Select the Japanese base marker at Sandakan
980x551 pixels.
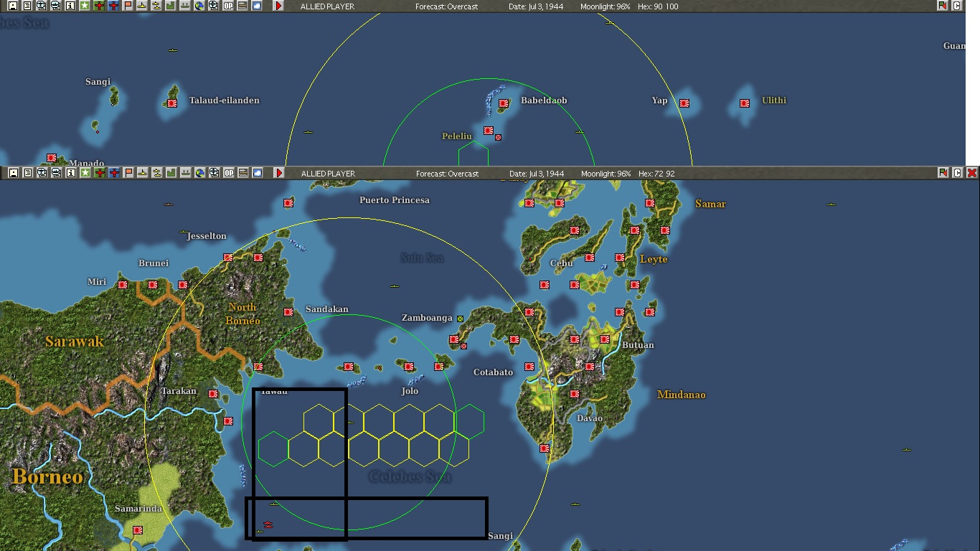click(288, 312)
